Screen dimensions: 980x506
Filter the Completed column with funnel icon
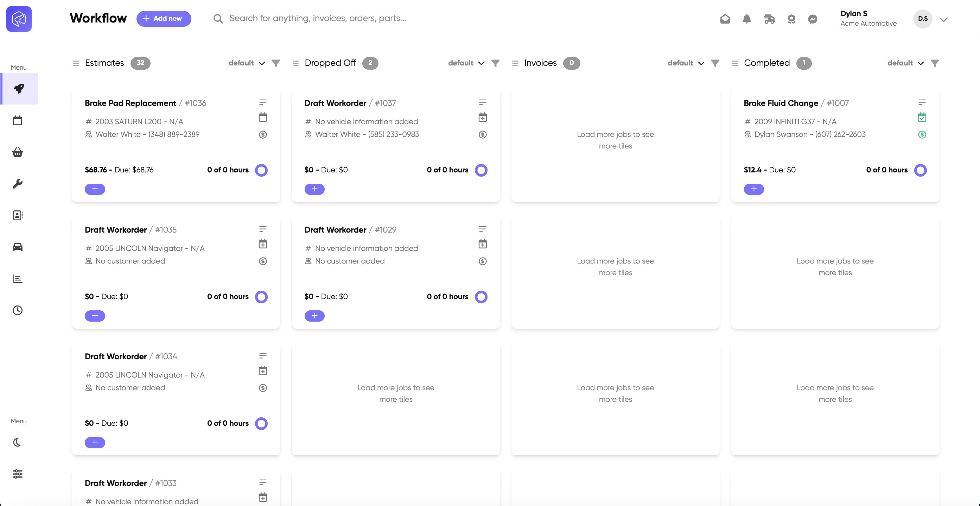935,63
